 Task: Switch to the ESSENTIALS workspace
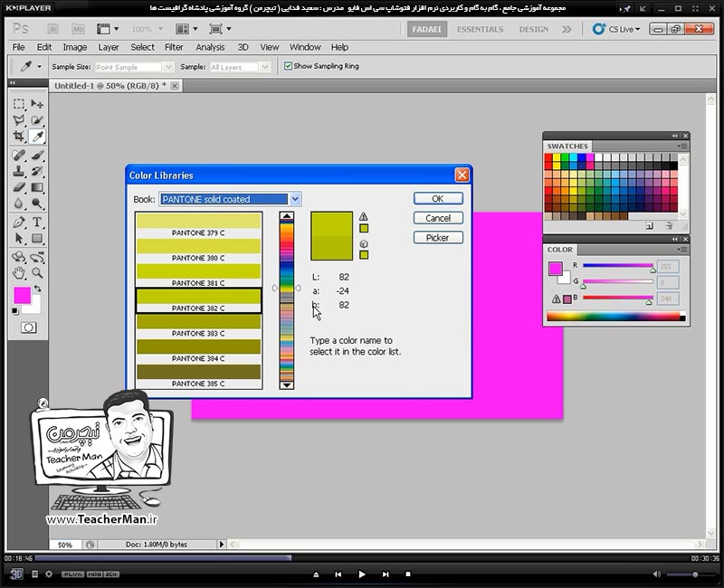[x=481, y=29]
